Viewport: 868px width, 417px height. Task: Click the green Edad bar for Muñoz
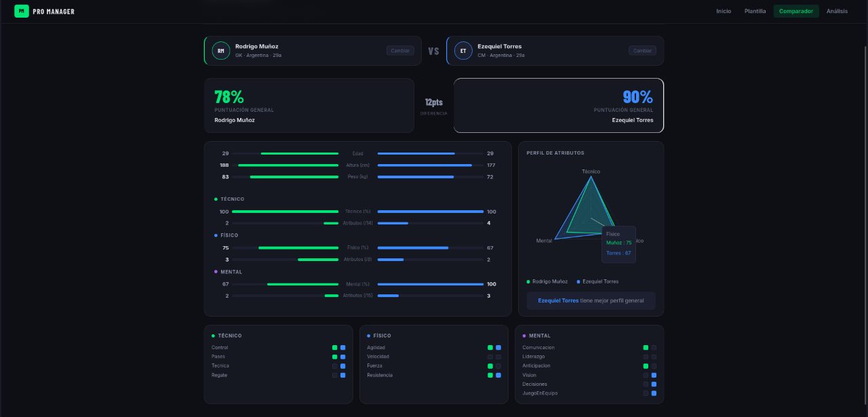pos(300,153)
